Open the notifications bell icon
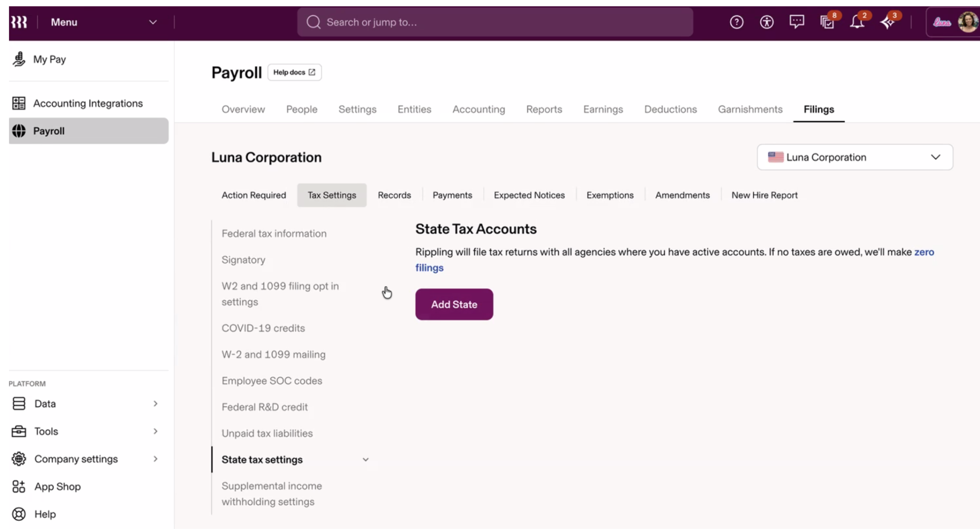980x529 pixels. [x=857, y=22]
